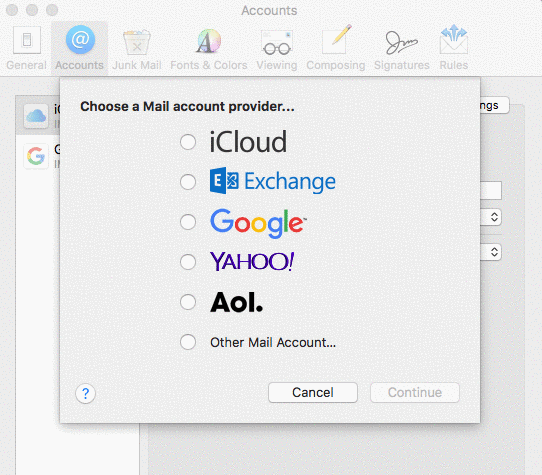Choose Exchange as mail provider
The image size is (542, 475).
tap(188, 182)
